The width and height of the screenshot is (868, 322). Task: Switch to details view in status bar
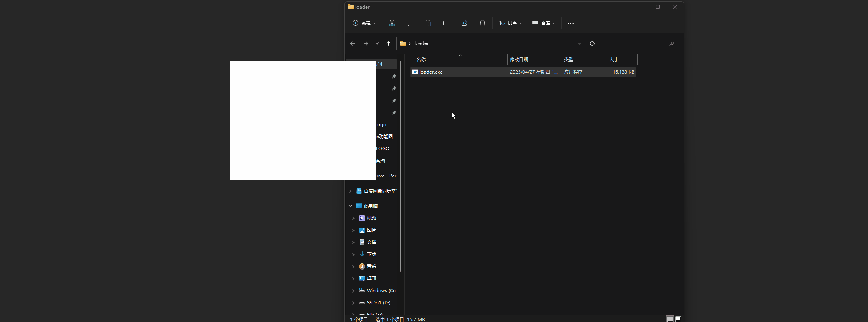click(x=670, y=319)
